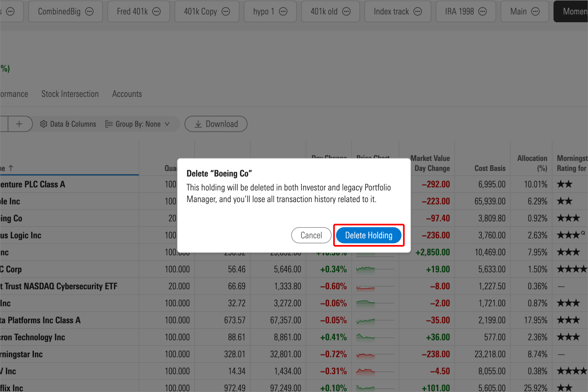Click market value 67,357.00
This screenshot has width=588, height=392.
click(x=285, y=320)
